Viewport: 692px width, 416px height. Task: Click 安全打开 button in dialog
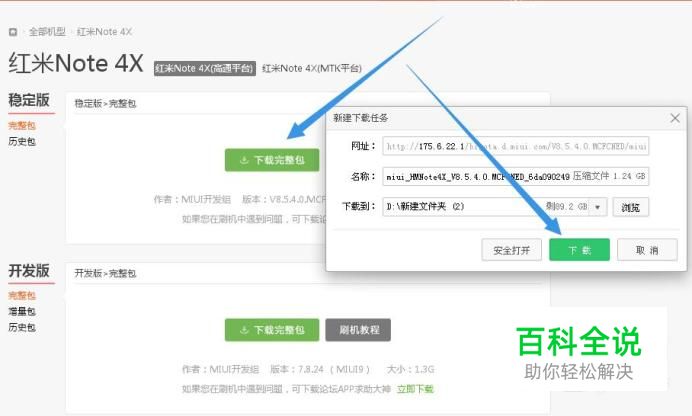coord(511,250)
